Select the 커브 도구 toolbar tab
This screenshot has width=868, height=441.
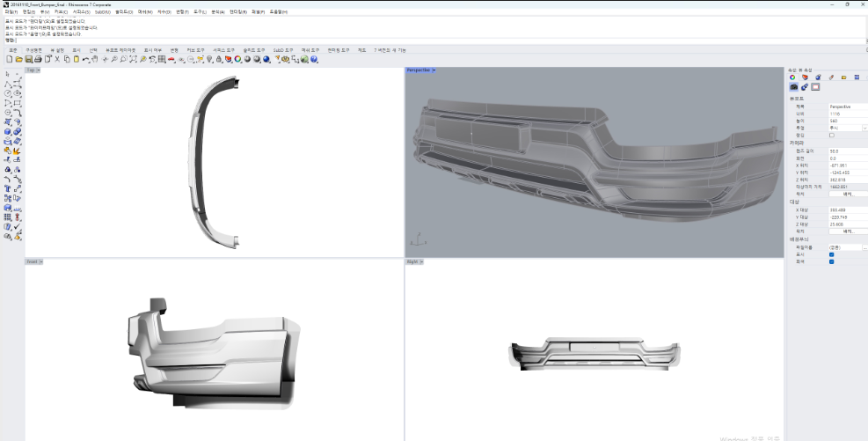coord(195,50)
